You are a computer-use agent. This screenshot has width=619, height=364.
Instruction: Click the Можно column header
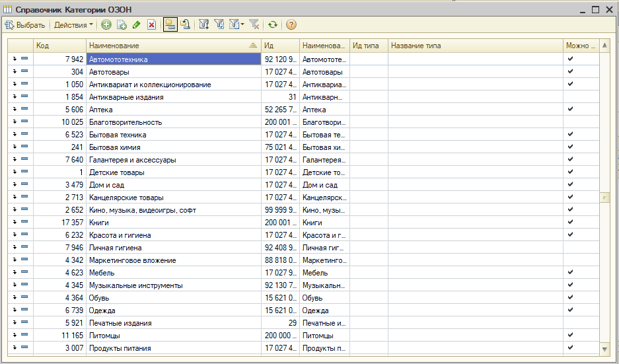(x=581, y=46)
